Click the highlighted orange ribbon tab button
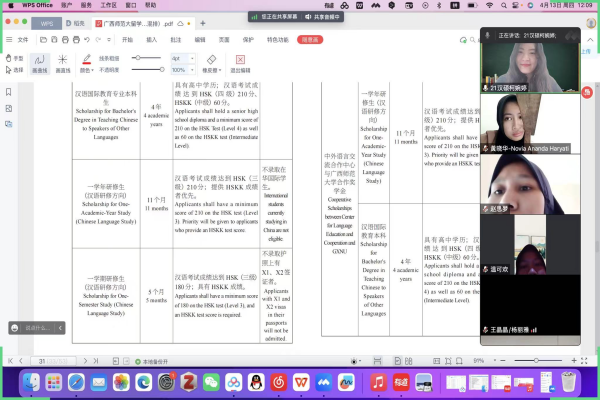The image size is (600, 400). tap(310, 39)
